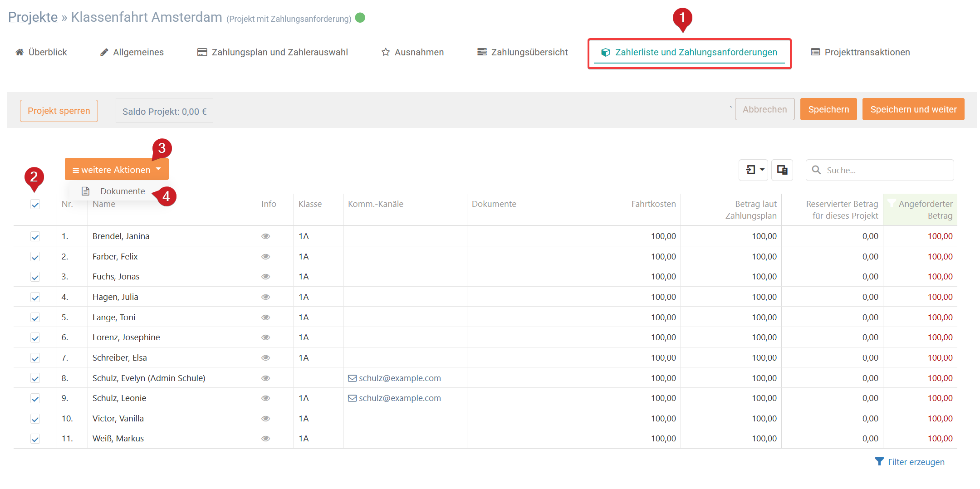Click the green project status dot
This screenshot has height=489, width=980.
pyautogui.click(x=360, y=18)
